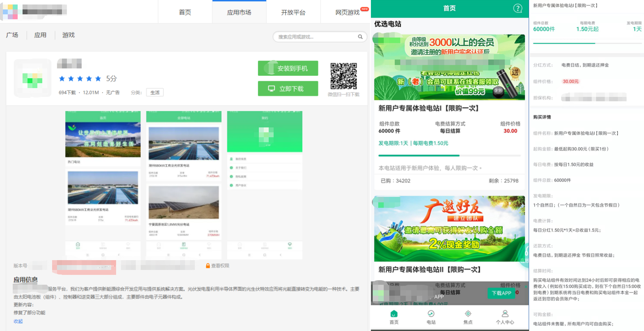Click the 修复了部分功能 update note
This screenshot has height=331, width=644.
point(29,312)
